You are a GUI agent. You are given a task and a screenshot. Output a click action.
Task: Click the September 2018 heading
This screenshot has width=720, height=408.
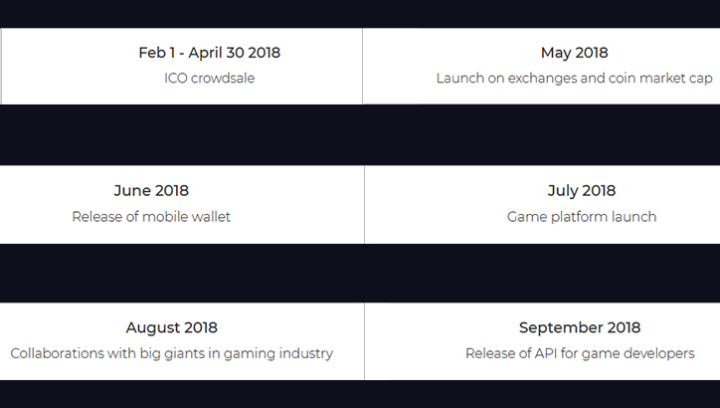[580, 328]
